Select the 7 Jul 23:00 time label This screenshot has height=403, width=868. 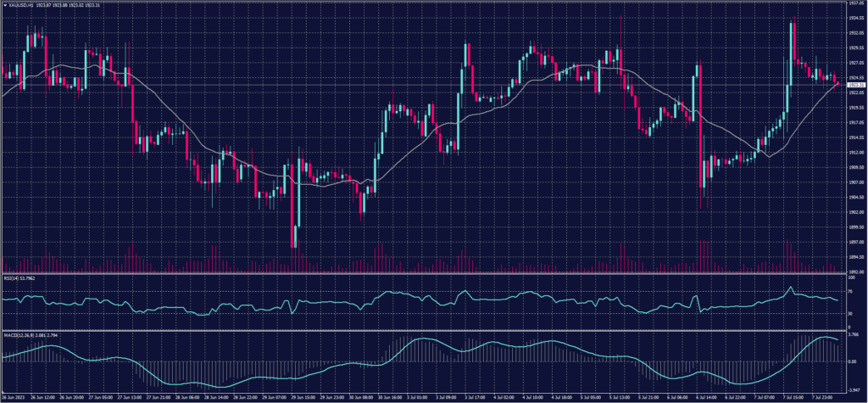point(826,396)
